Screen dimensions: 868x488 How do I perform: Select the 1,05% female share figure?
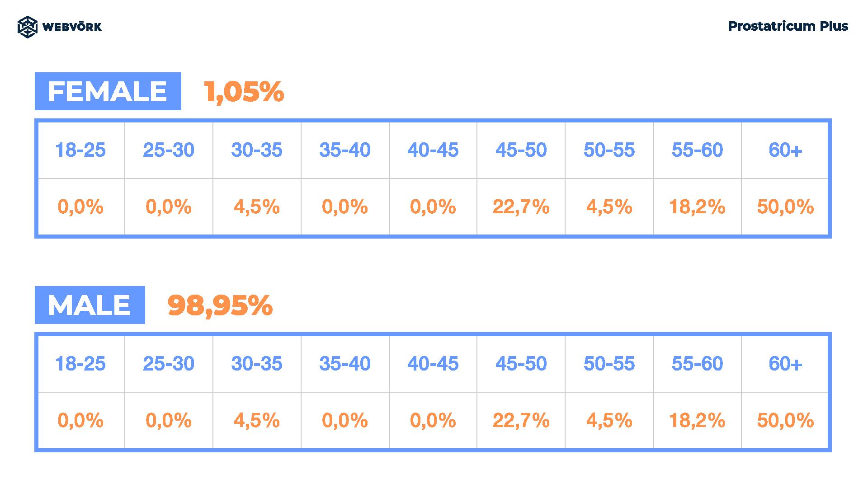click(244, 92)
